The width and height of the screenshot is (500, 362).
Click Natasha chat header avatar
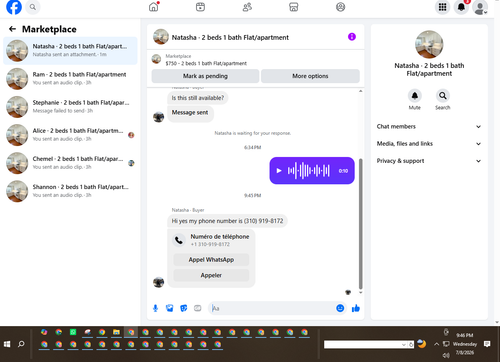coord(161,37)
